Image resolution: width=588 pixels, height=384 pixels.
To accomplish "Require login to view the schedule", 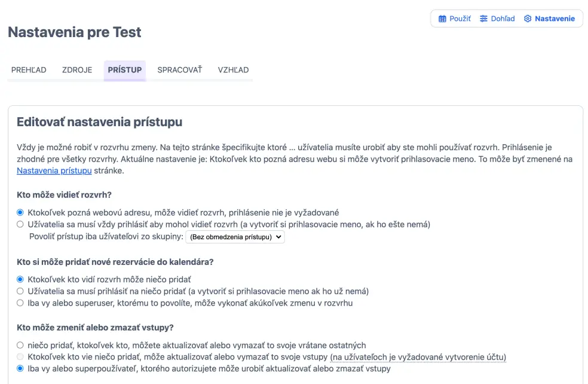I will (20, 224).
